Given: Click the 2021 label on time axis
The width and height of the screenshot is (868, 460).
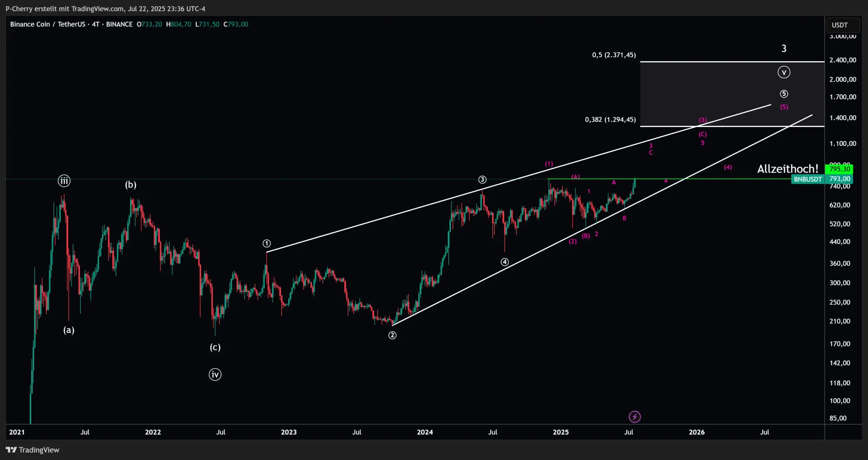Looking at the screenshot, I should 17,432.
